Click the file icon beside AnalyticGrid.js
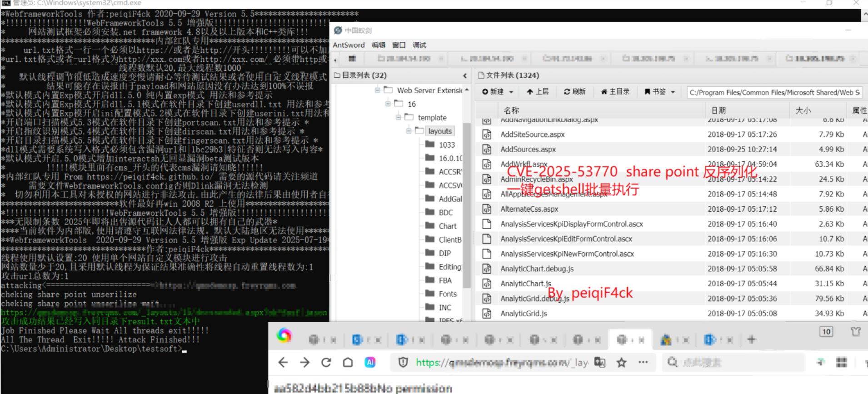 point(487,314)
